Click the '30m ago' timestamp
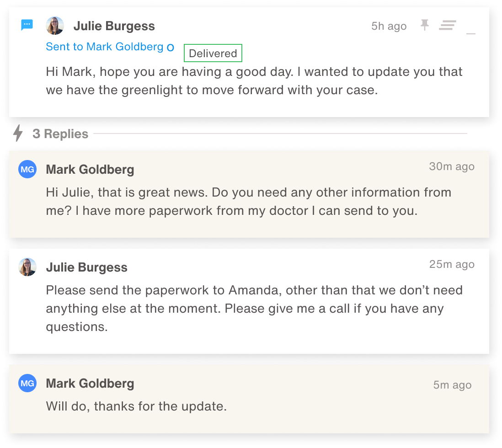This screenshot has height=448, width=502. 452,166
